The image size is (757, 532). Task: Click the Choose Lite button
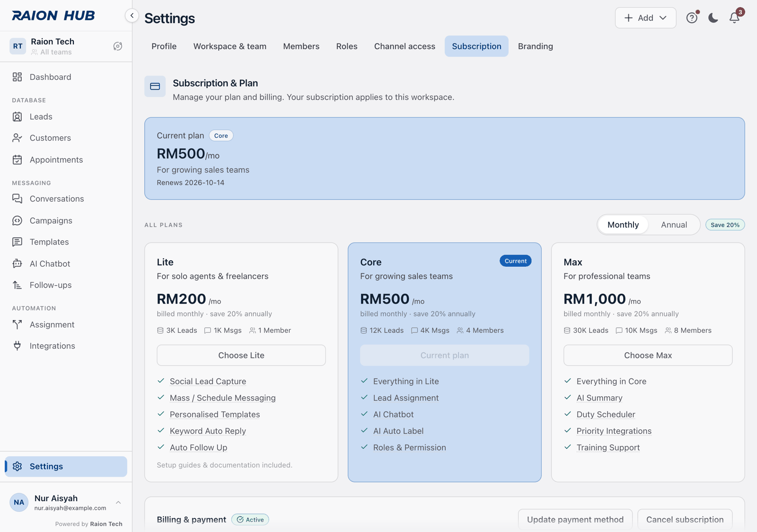(241, 356)
